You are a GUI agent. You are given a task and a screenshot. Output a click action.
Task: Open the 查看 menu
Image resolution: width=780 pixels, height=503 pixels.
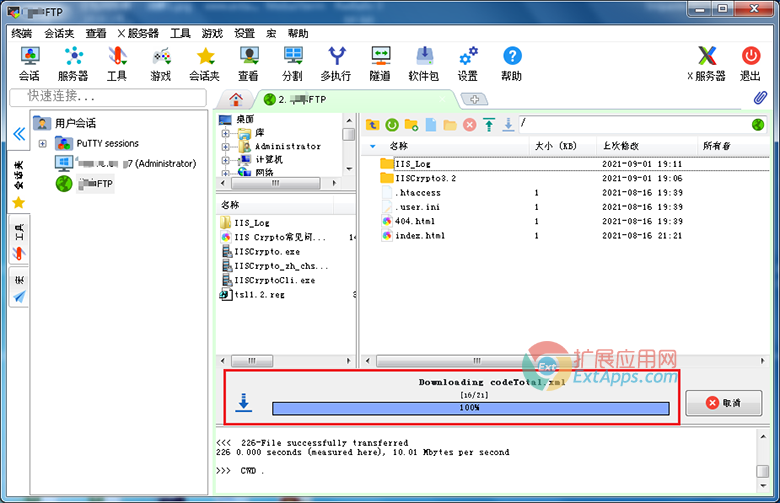tap(96, 33)
